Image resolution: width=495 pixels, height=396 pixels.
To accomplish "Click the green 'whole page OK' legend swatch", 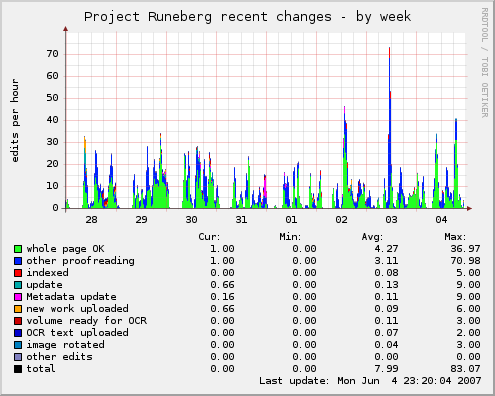I will pyautogui.click(x=18, y=249).
